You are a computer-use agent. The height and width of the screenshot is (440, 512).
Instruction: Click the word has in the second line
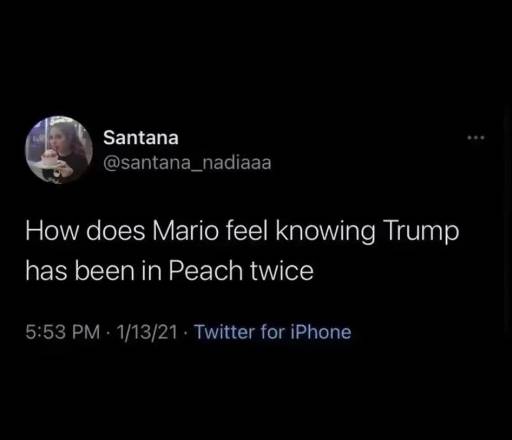tap(46, 270)
